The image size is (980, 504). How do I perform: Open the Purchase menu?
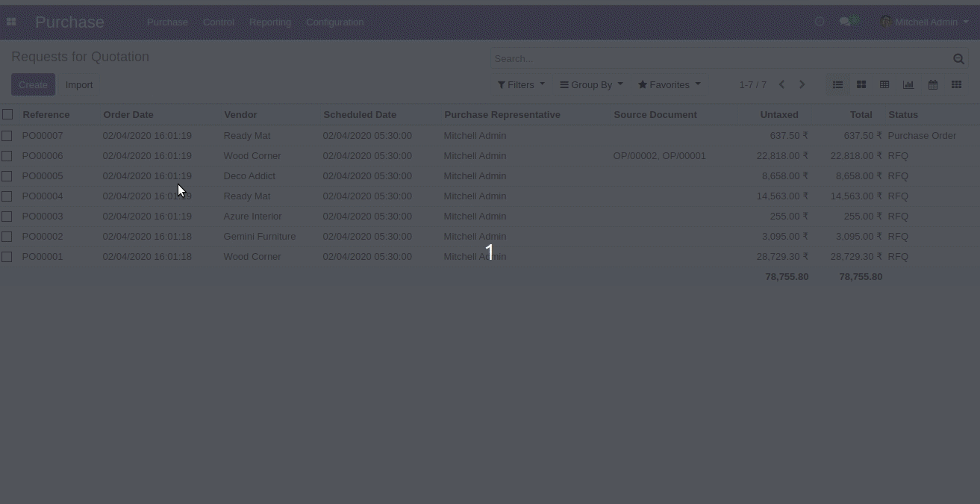[x=167, y=22]
